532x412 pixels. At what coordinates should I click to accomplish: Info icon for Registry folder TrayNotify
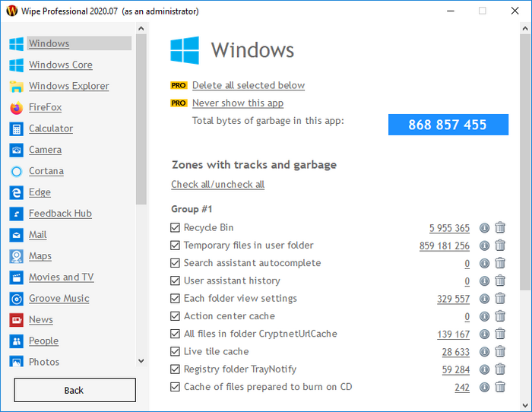tap(484, 369)
